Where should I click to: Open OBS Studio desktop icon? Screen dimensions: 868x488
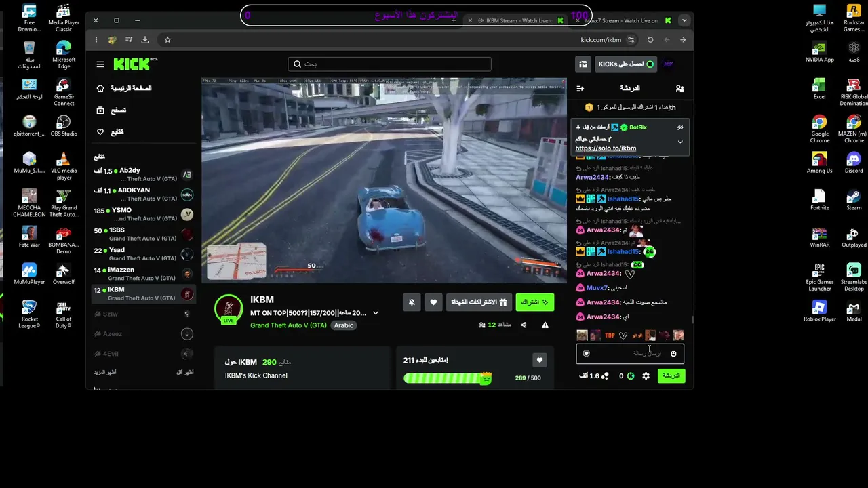coord(64,125)
